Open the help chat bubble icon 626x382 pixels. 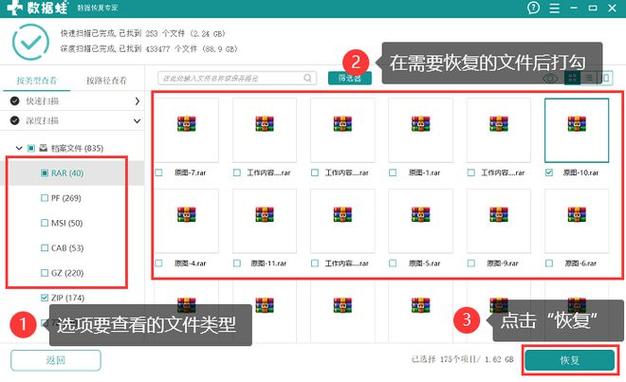[x=533, y=8]
